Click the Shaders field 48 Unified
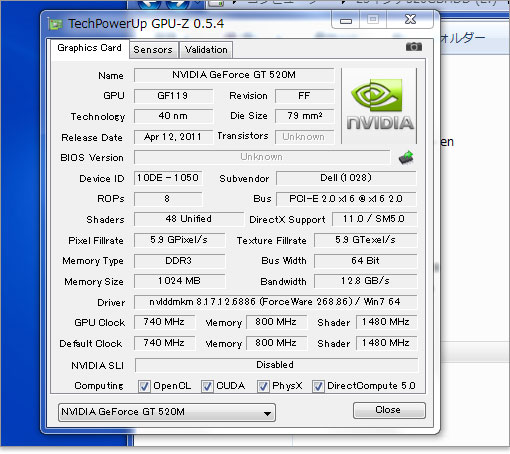The image size is (510, 454). coord(189,219)
